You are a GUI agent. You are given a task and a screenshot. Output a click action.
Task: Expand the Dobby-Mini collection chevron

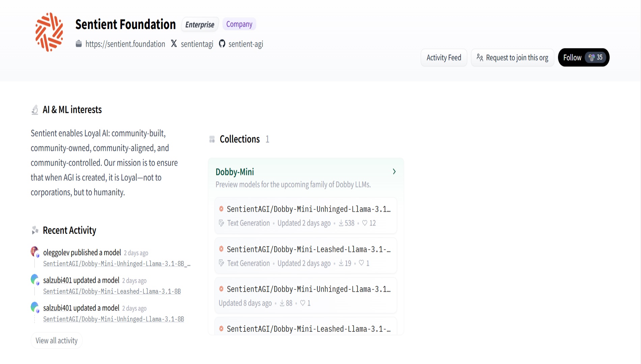pyautogui.click(x=394, y=172)
